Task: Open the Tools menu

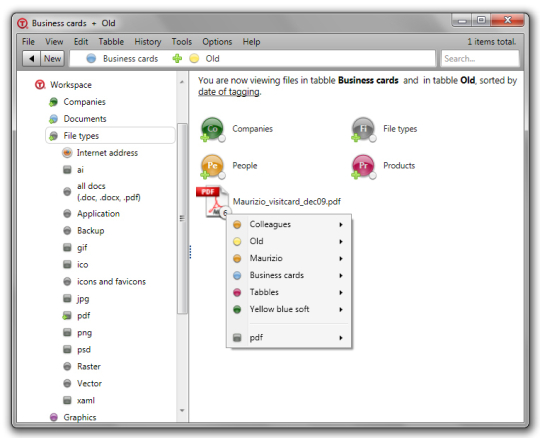Action: [x=182, y=42]
